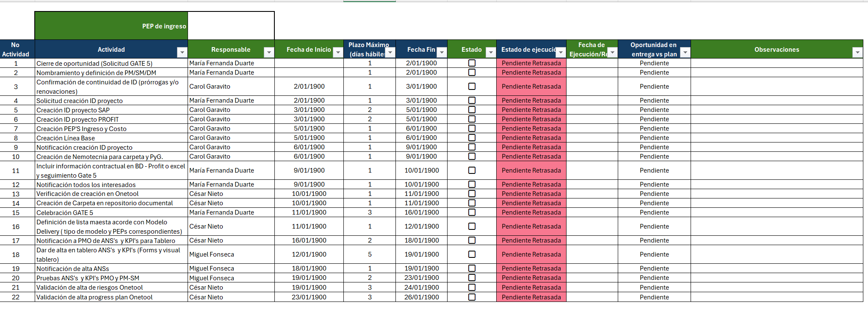Check Estado box for Verificación de creación en Onetool

(472, 194)
